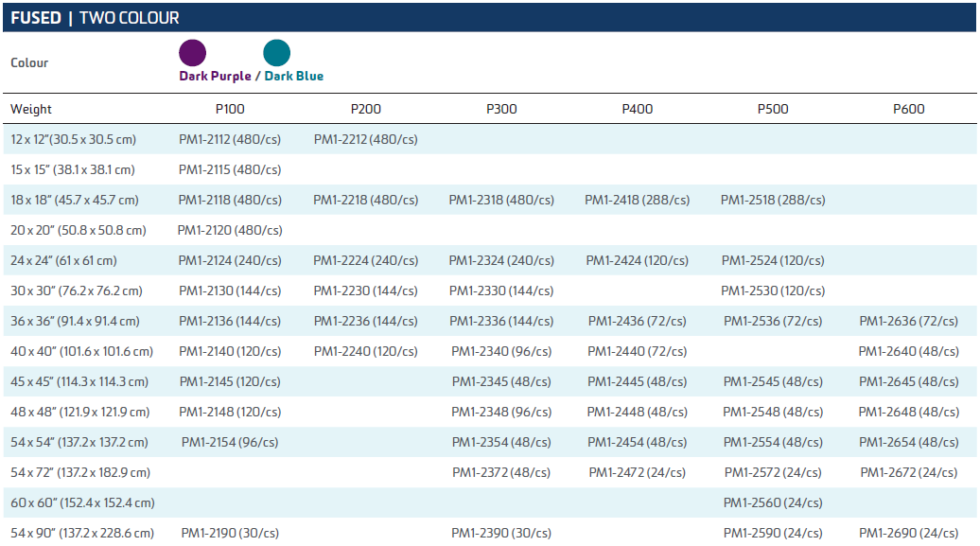The width and height of the screenshot is (980, 546).
Task: Click product code PM1-2340 (96/cs)
Action: (x=501, y=351)
